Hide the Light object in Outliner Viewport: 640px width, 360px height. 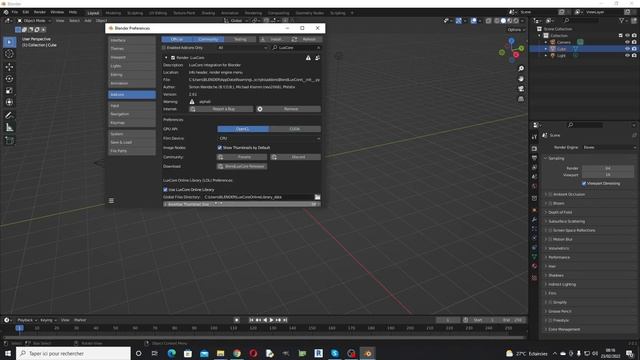(x=627, y=55)
